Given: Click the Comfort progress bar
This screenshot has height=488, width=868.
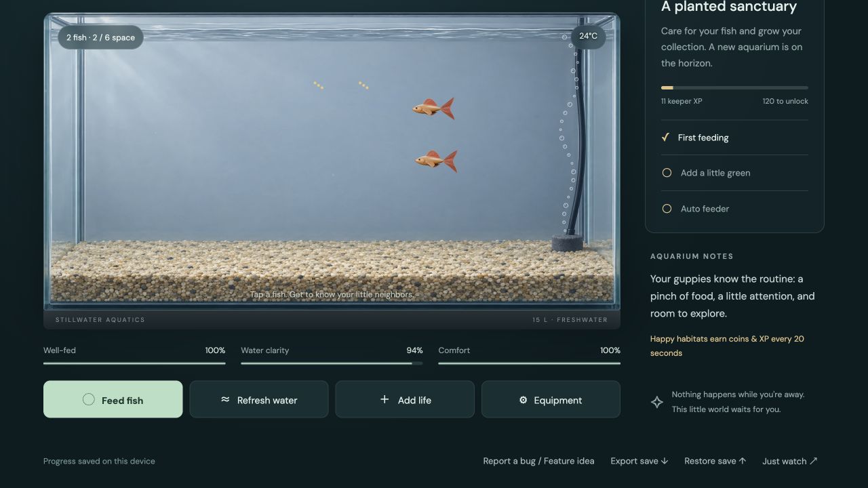Looking at the screenshot, I should click(529, 363).
